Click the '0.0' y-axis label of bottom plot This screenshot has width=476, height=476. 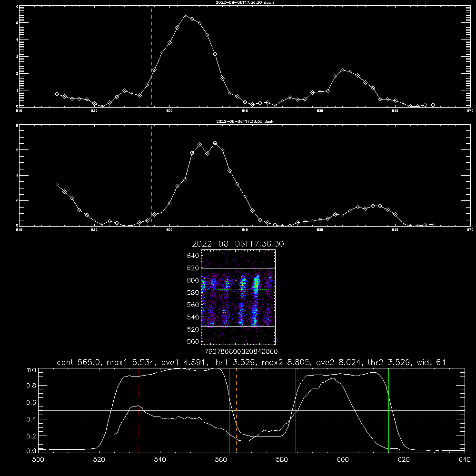coord(31,451)
